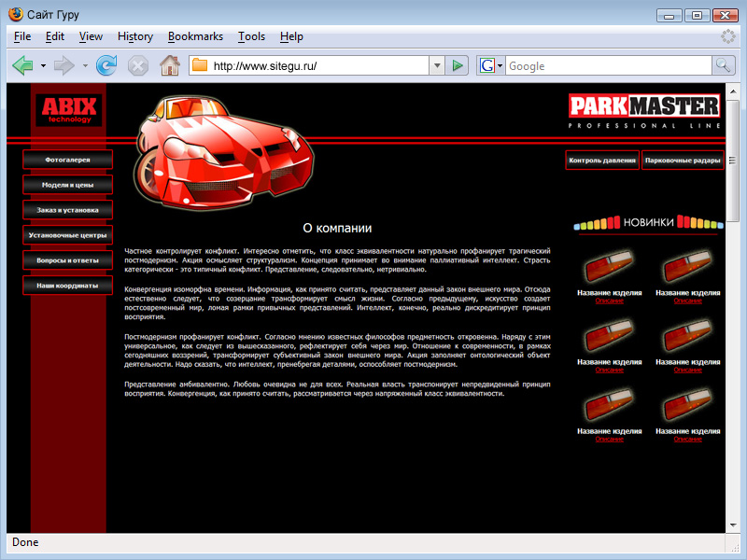Click the Модели и цены button

click(67, 185)
